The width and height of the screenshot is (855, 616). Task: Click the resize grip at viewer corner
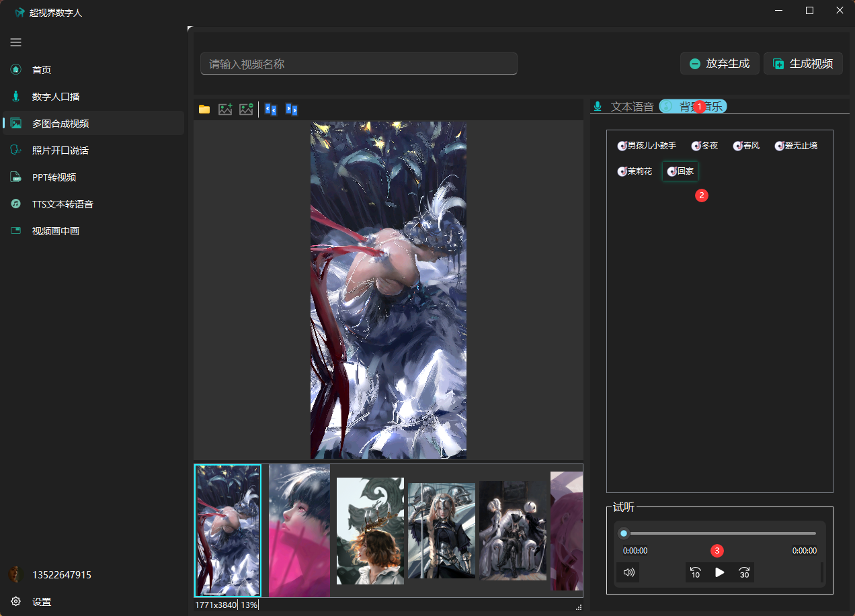(x=579, y=607)
